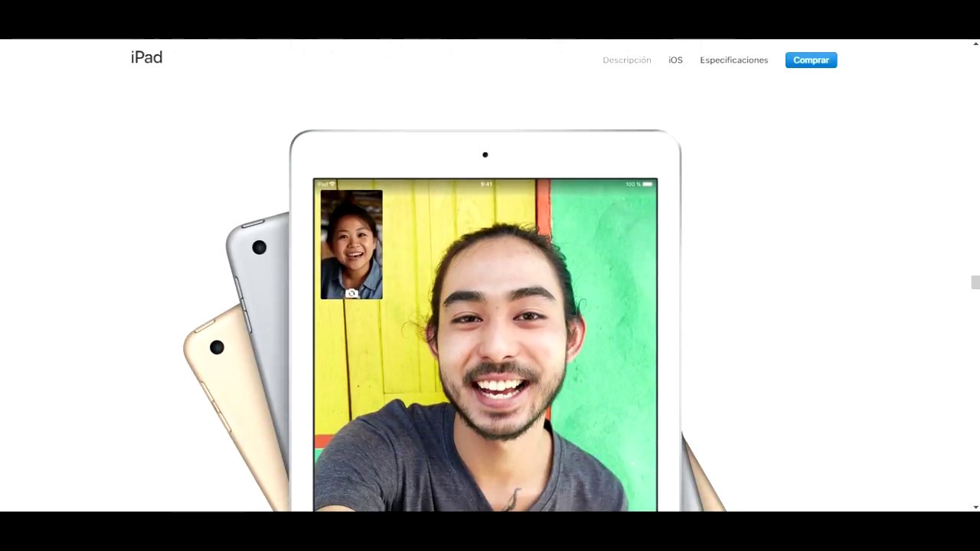Click the front camera dot on the white iPad
This screenshot has height=551, width=980.
[485, 155]
